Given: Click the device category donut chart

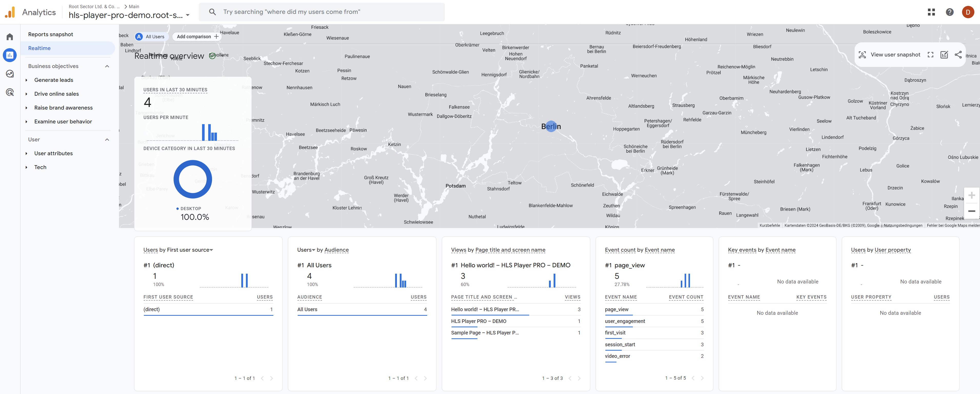Looking at the screenshot, I should pos(193,179).
